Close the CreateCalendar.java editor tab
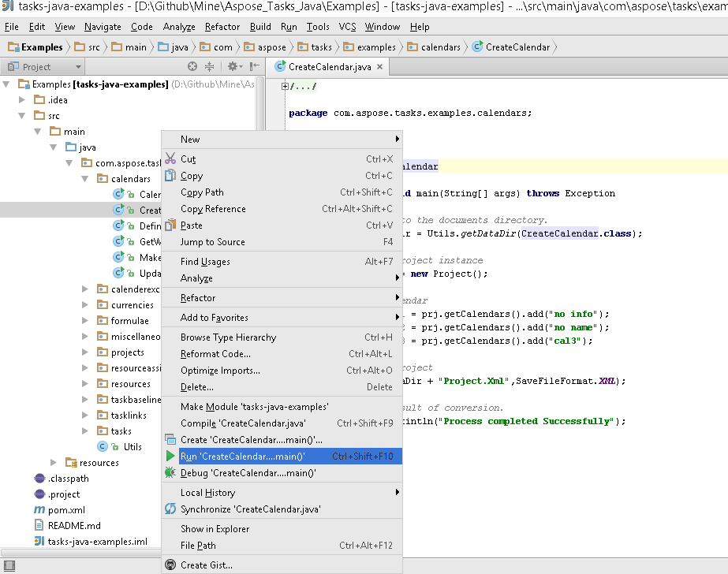 click(x=379, y=67)
